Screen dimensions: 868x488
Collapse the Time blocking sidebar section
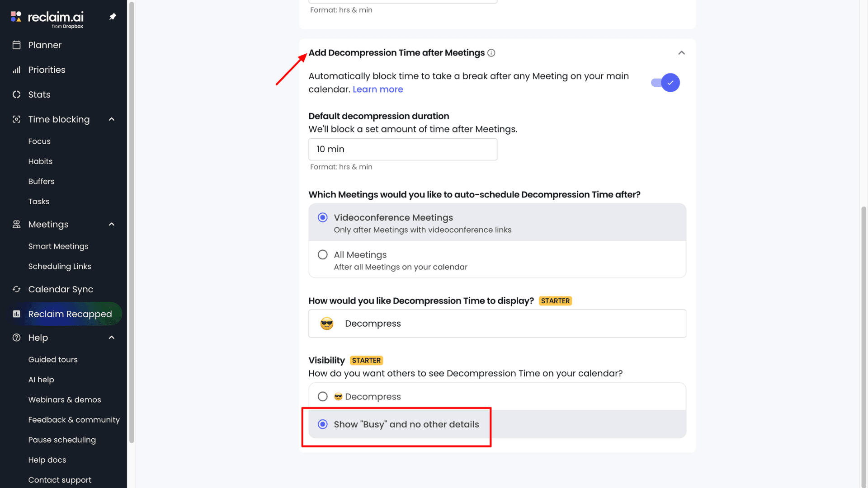112,119
